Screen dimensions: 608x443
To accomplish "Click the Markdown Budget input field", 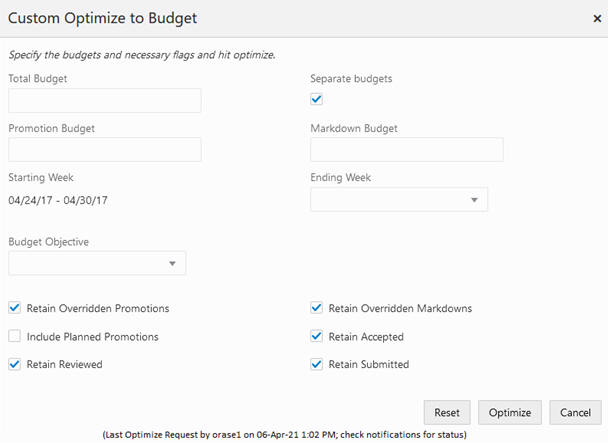I will point(407,150).
